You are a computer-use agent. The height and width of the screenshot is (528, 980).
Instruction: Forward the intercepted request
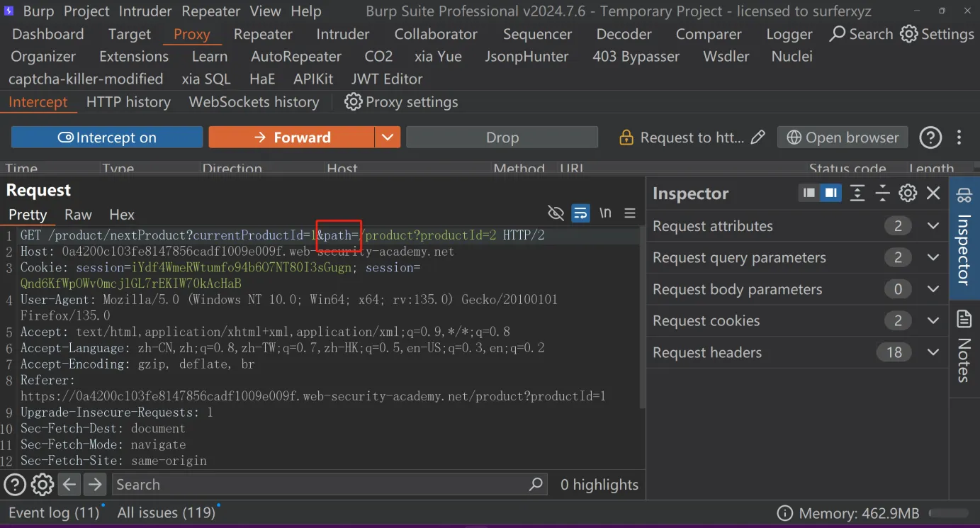291,137
